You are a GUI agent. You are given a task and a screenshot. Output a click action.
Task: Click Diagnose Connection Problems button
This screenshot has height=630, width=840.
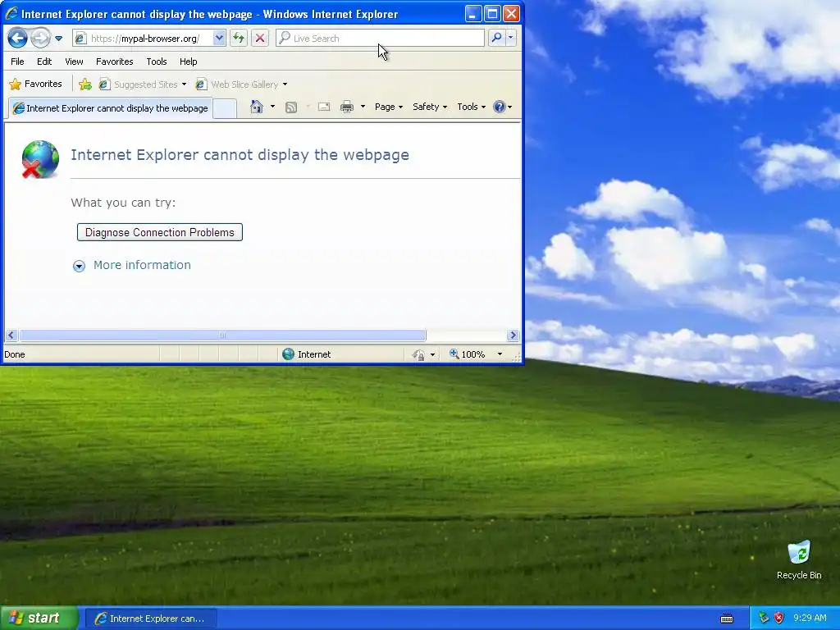[x=160, y=232]
